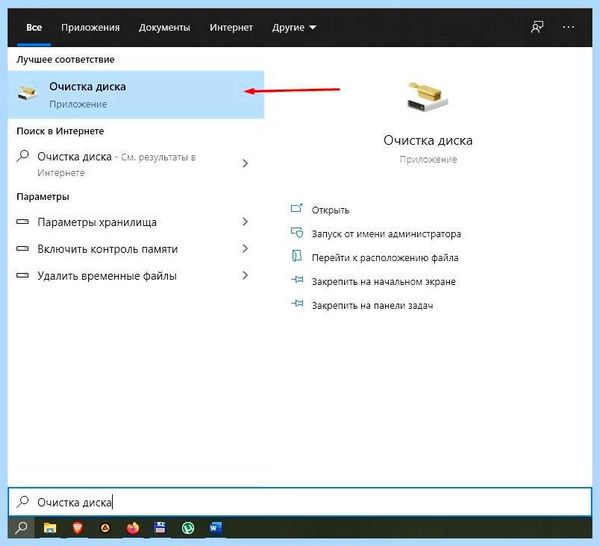
Task: Expand chevron next to Параметры хранилища
Action: coord(245,222)
